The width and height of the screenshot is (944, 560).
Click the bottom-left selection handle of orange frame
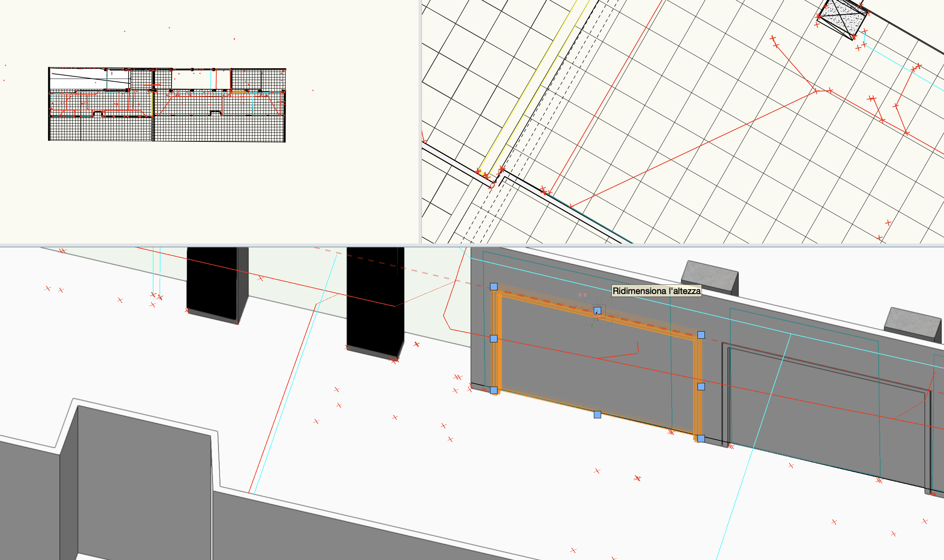(494, 390)
